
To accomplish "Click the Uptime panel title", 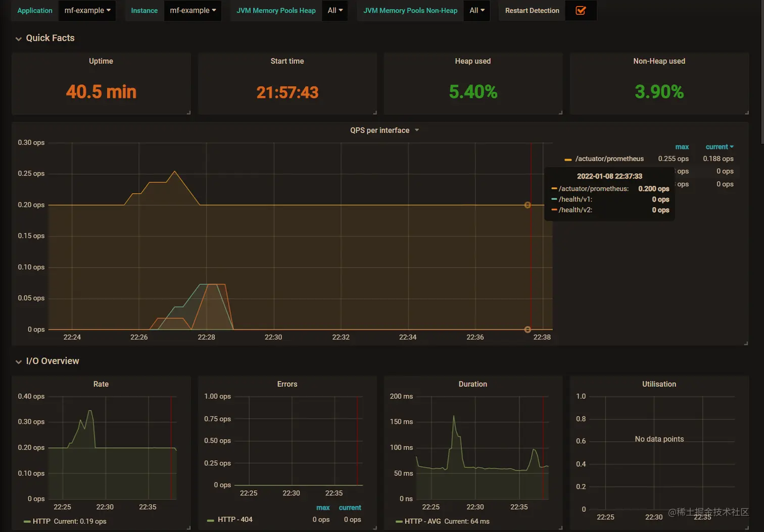I will (x=101, y=61).
